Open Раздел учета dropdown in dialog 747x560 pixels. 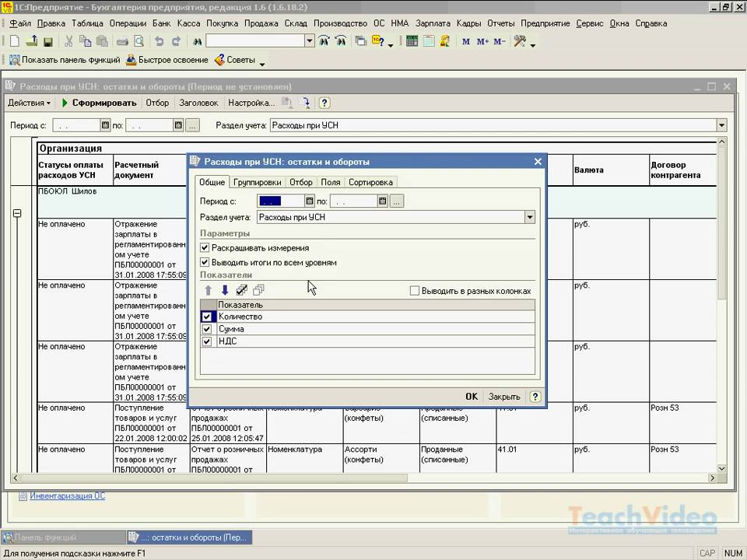[529, 217]
